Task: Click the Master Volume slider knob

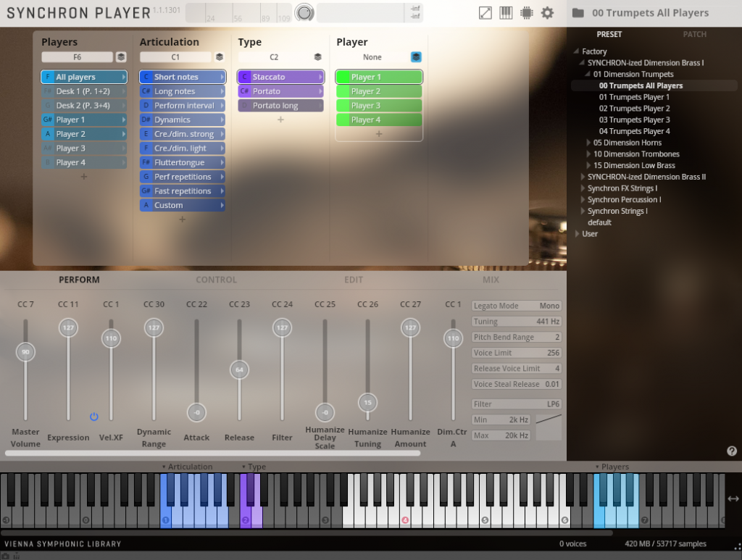Action: click(x=25, y=352)
